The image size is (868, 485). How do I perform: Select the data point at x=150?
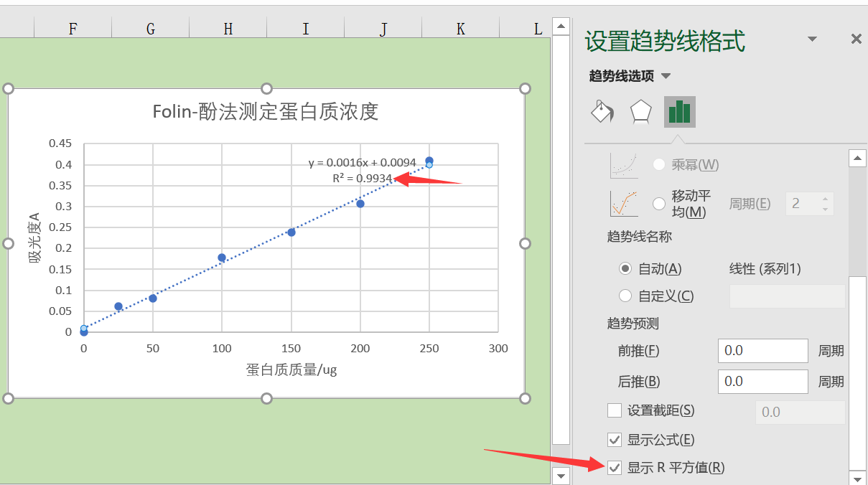tap(291, 232)
